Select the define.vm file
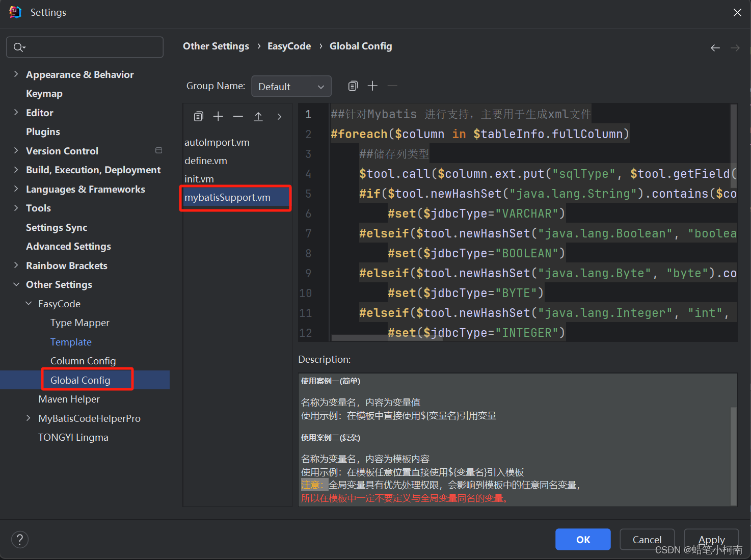This screenshot has height=560, width=751. 206,161
